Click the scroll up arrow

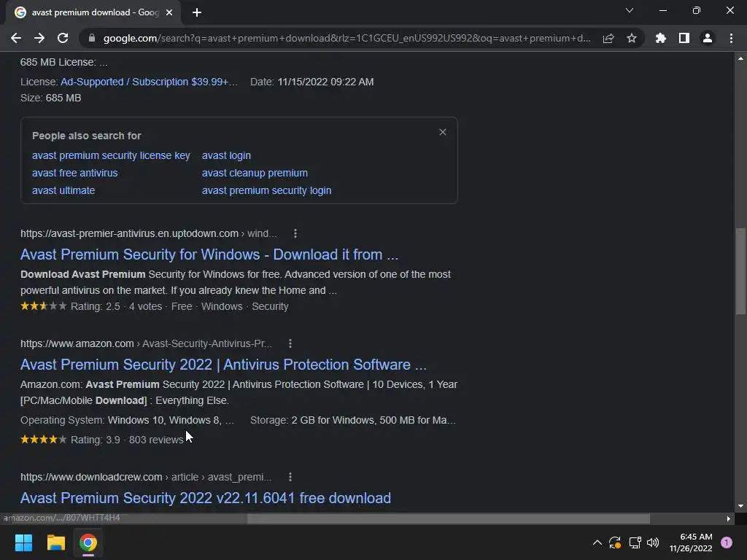point(740,58)
